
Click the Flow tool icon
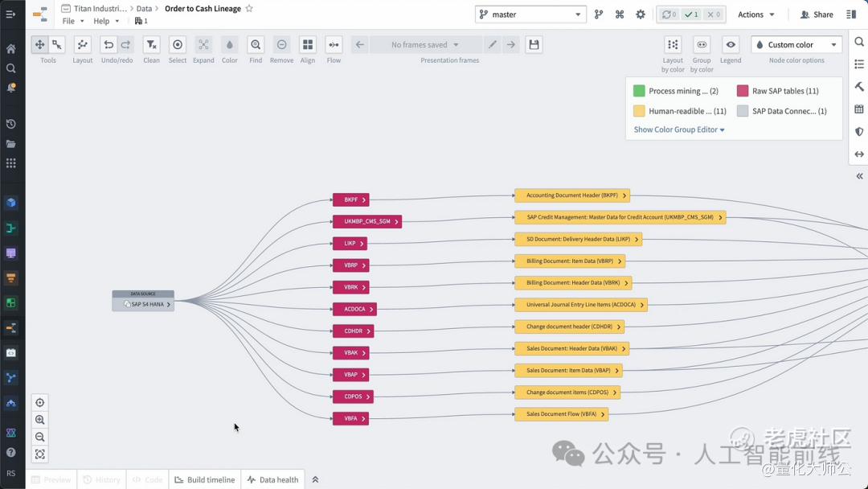[x=334, y=45]
